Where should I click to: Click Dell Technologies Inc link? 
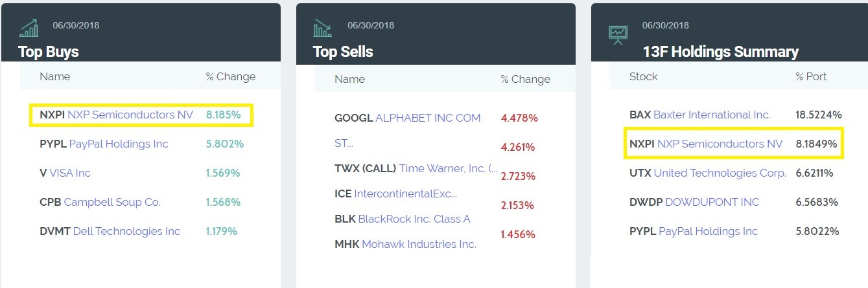(x=126, y=231)
